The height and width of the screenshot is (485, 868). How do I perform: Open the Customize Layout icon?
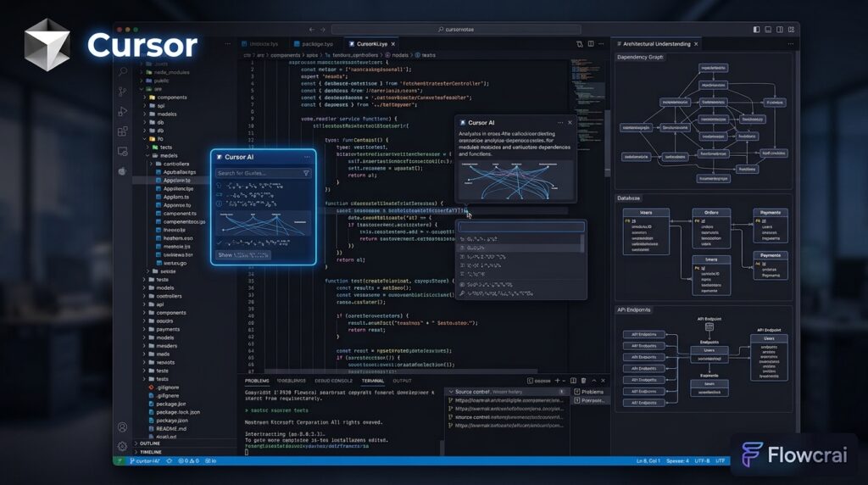[x=791, y=30]
